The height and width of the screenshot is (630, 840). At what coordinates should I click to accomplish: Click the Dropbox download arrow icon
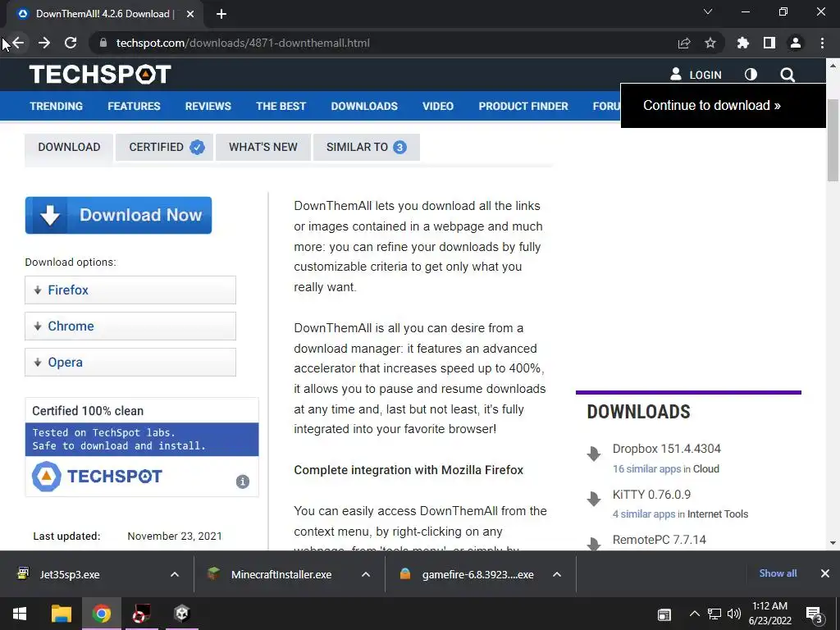(x=594, y=454)
